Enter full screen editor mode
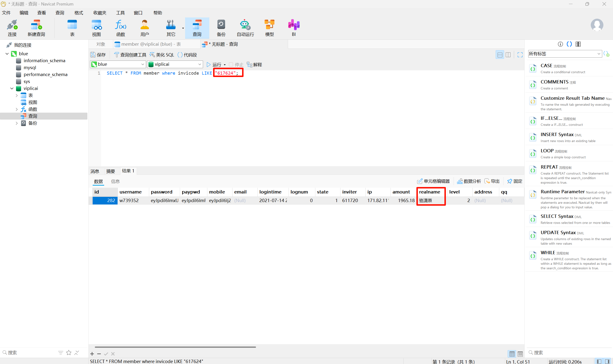Screen dimensions: 613x364 tap(520, 55)
